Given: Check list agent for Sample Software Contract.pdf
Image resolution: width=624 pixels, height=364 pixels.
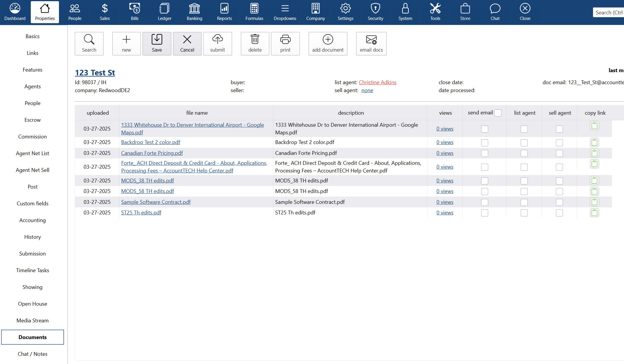Looking at the screenshot, I should tap(524, 202).
